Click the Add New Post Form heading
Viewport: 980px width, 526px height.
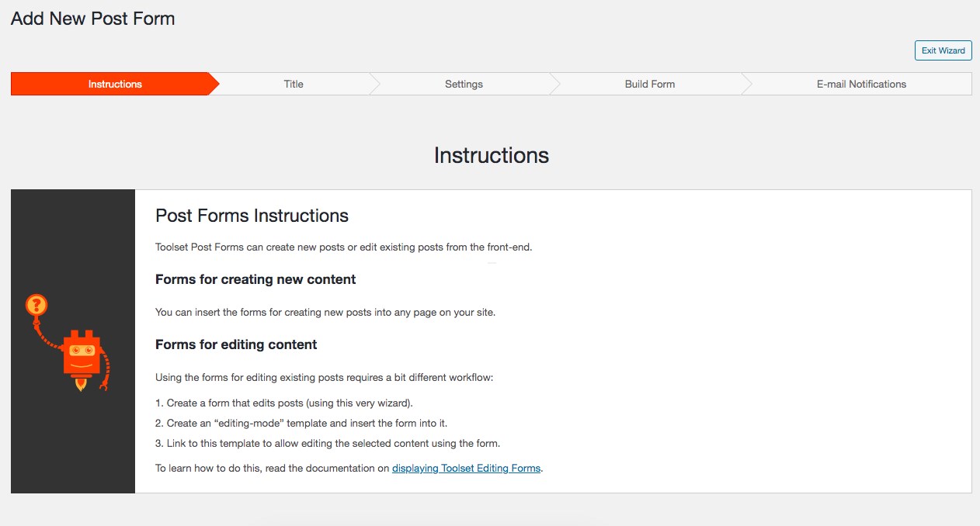tap(93, 19)
